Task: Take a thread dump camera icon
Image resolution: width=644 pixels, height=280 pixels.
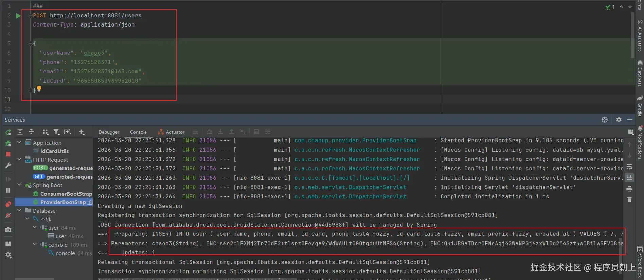Action: tap(8, 230)
